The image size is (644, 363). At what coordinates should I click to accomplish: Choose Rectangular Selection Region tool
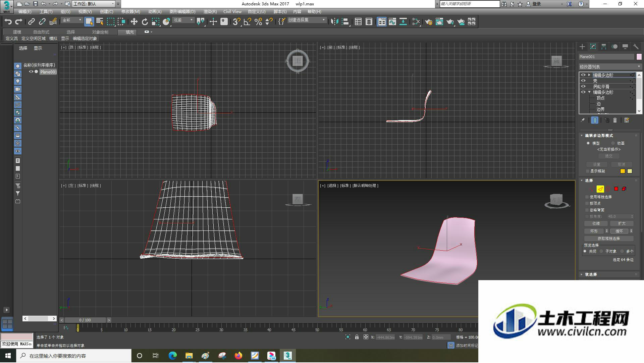tap(110, 22)
